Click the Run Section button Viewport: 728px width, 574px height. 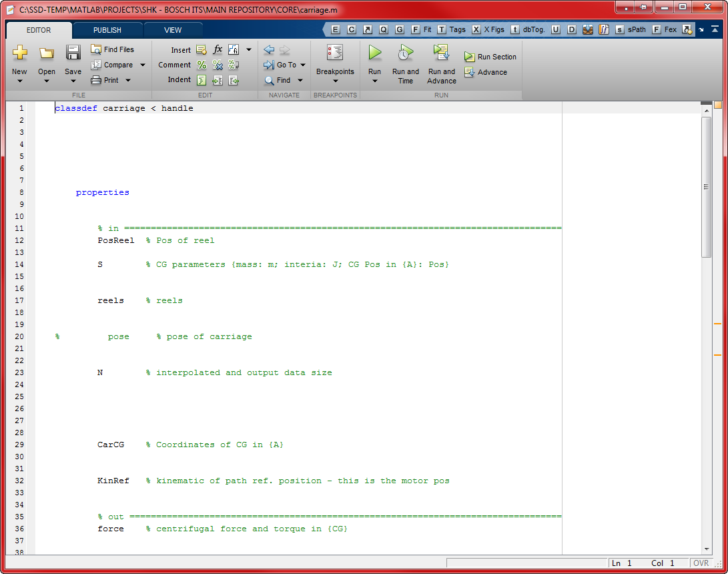coord(490,57)
